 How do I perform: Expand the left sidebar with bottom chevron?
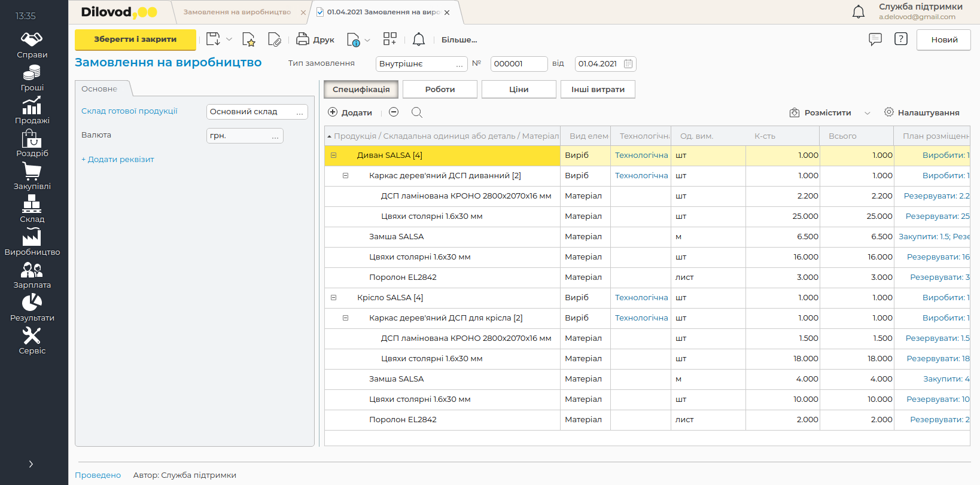click(x=31, y=464)
